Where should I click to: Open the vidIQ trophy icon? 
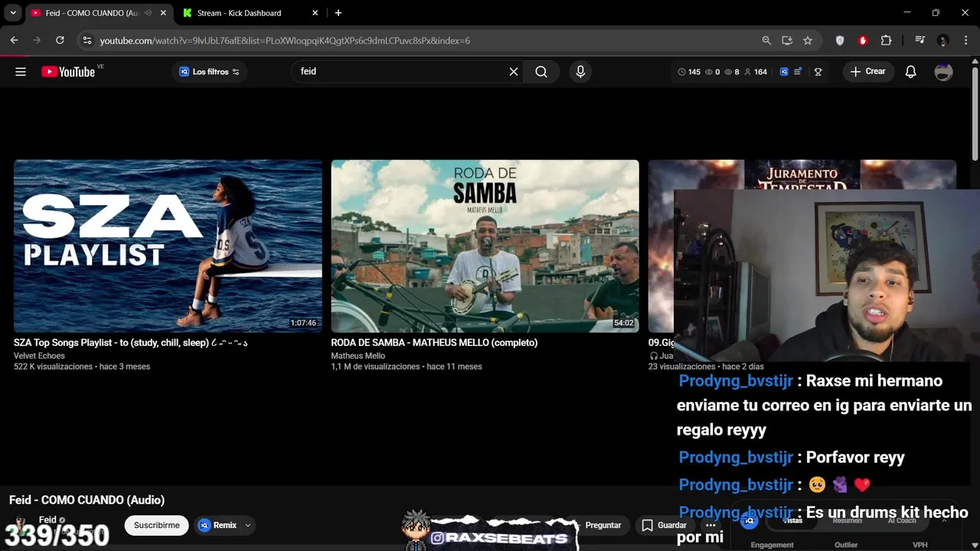[818, 72]
